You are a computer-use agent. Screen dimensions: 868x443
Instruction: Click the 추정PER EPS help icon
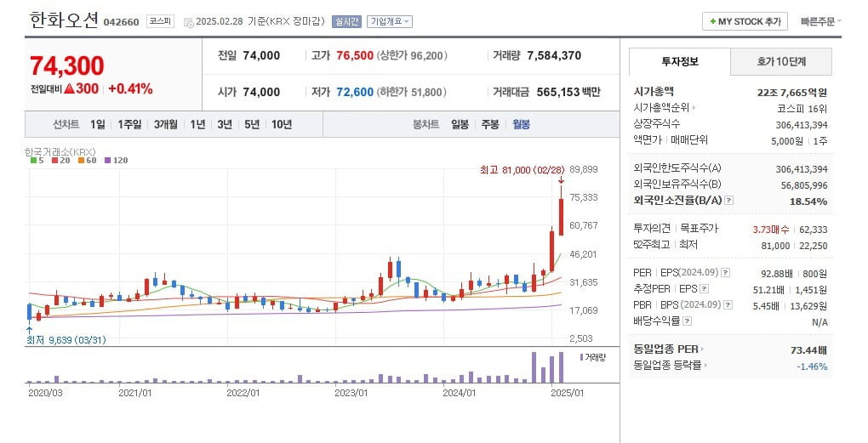704,289
